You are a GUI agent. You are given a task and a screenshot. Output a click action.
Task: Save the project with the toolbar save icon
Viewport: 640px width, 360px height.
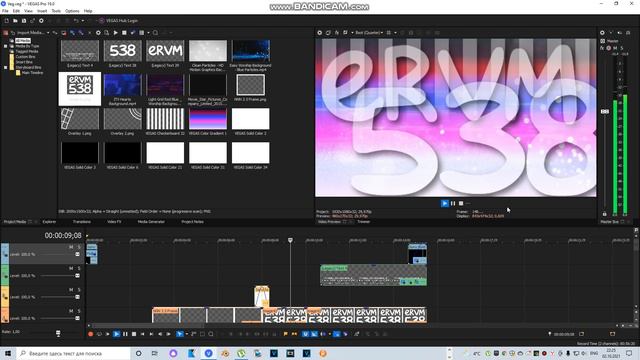(24, 20)
